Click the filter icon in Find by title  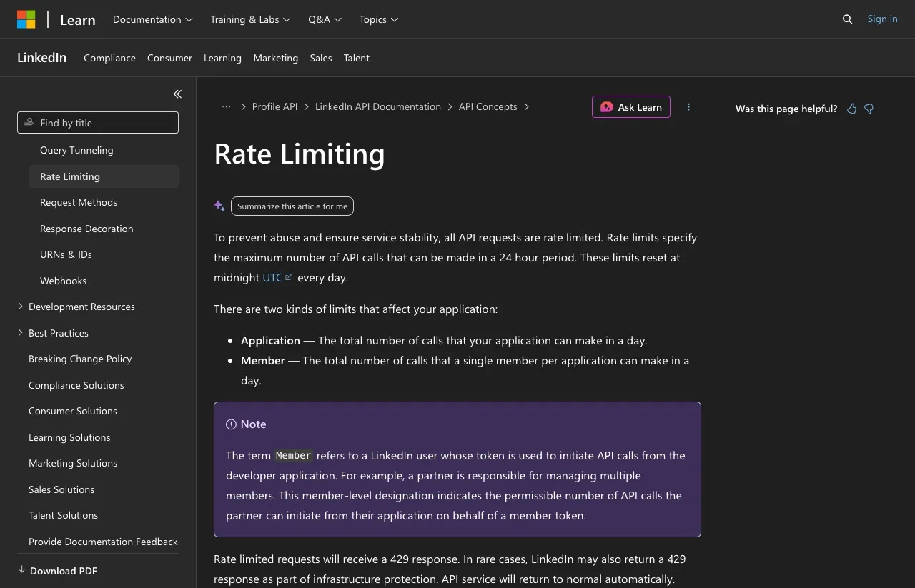click(x=29, y=122)
